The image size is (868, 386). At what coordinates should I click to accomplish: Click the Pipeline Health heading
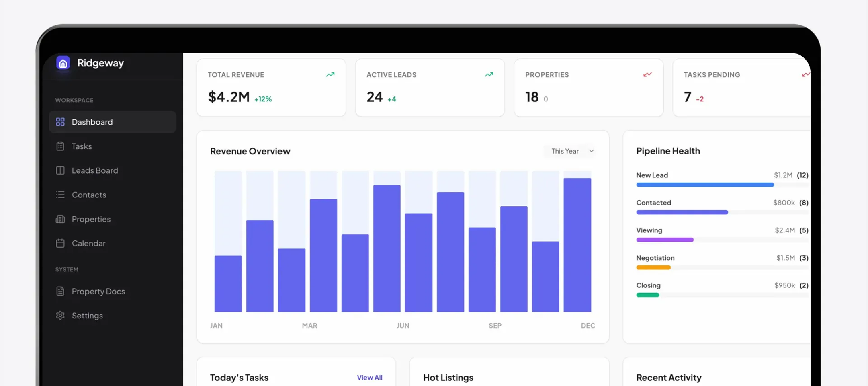[668, 151]
